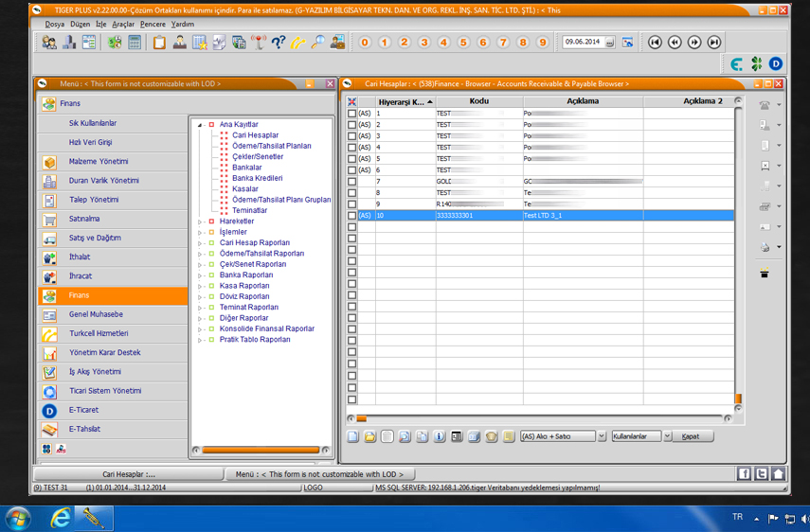Image resolution: width=810 pixels, height=532 pixels.
Task: Click the antenna broadcast toolbar icon
Action: pyautogui.click(x=259, y=43)
